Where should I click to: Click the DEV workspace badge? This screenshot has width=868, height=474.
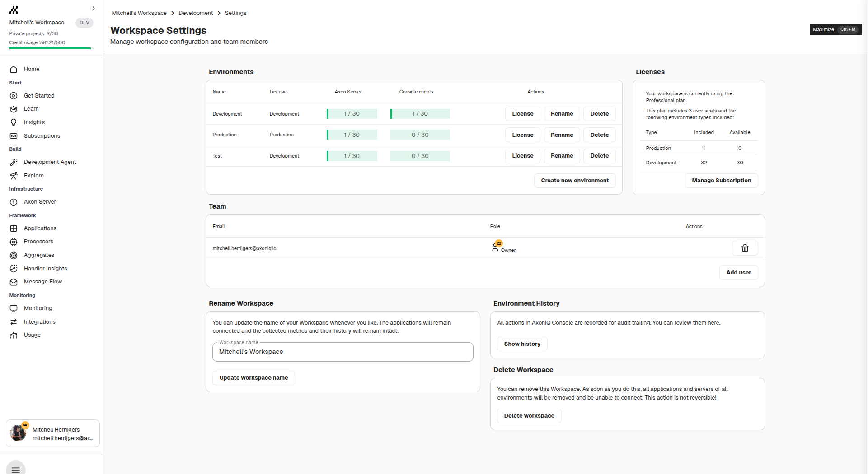tap(84, 23)
